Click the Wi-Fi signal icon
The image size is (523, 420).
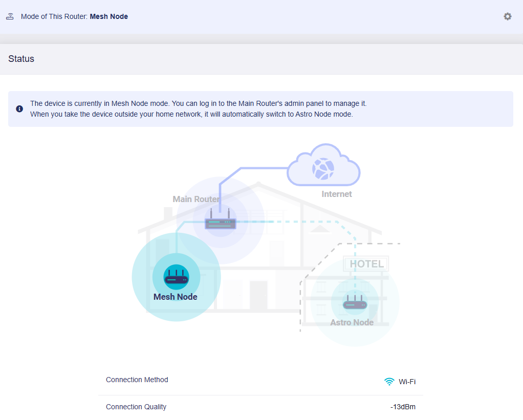[389, 381]
